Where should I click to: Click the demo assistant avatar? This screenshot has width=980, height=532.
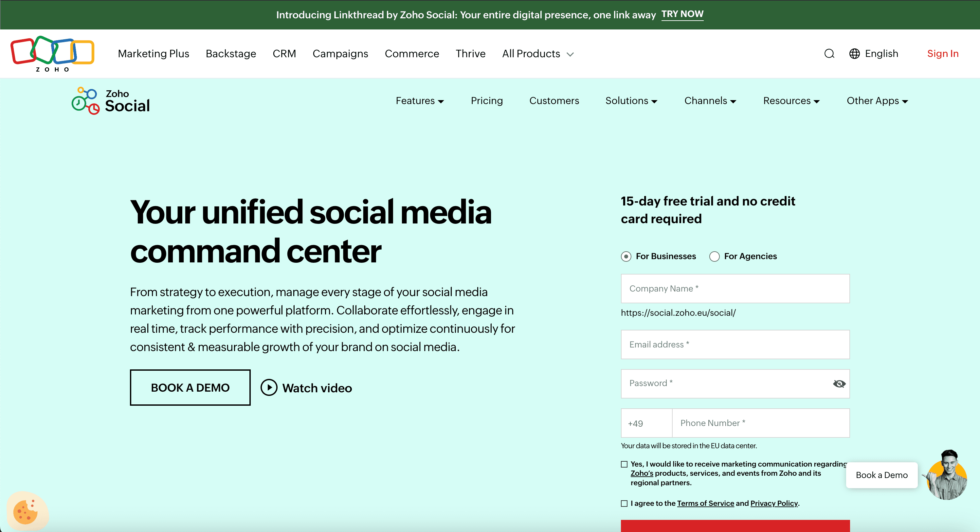[947, 475]
